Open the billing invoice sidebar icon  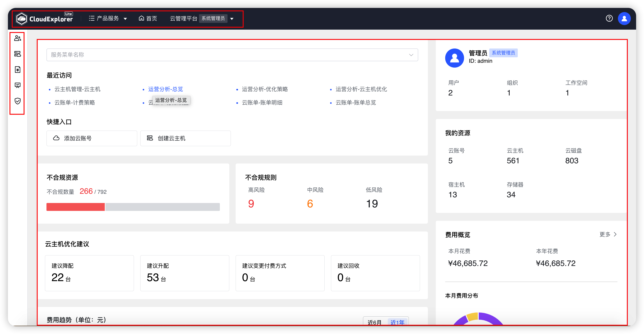click(17, 70)
